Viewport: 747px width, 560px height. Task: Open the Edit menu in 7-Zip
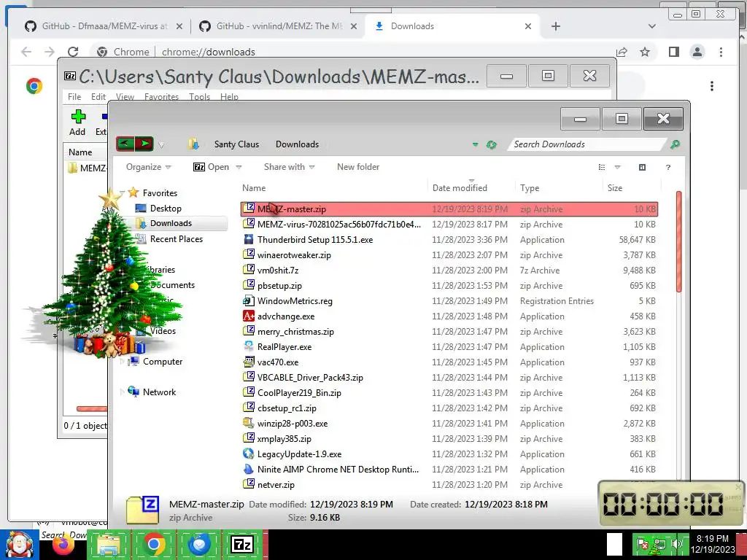tap(98, 97)
